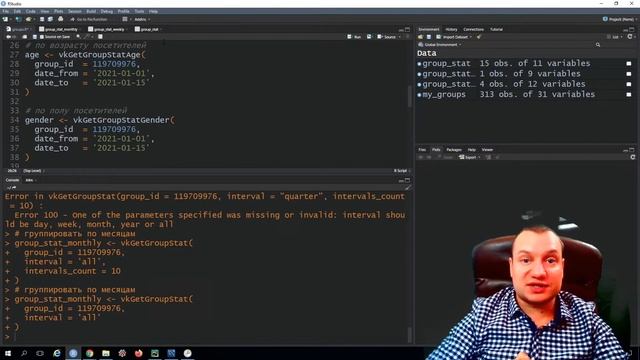Open the Session menu
Image resolution: width=640 pixels, height=360 pixels.
tap(75, 11)
